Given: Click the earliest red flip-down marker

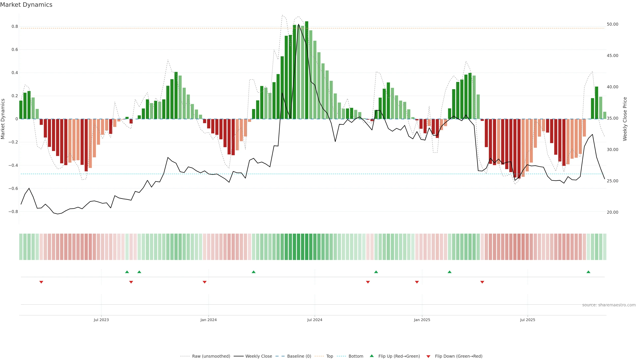Looking at the screenshot, I should tap(41, 282).
